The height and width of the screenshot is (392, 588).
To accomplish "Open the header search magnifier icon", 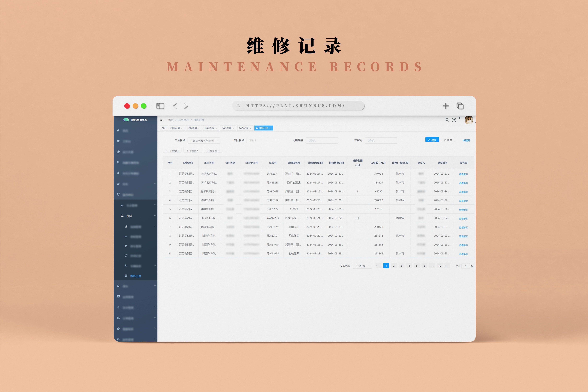I will click(x=447, y=120).
